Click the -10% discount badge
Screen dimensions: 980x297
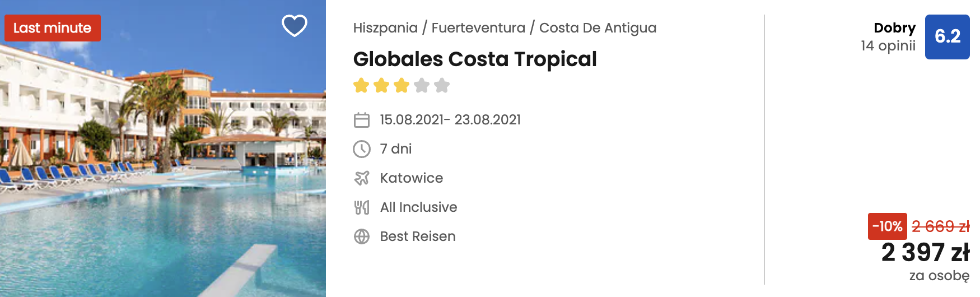[888, 226]
